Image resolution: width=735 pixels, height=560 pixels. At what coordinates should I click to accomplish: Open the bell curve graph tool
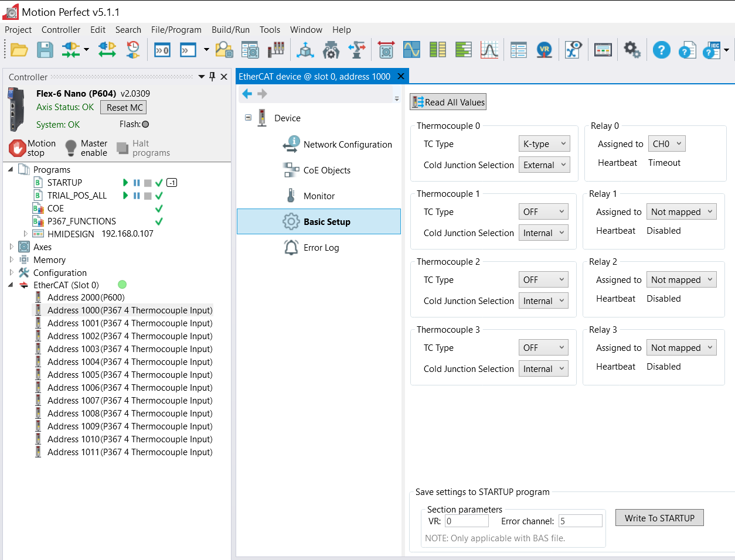point(489,50)
